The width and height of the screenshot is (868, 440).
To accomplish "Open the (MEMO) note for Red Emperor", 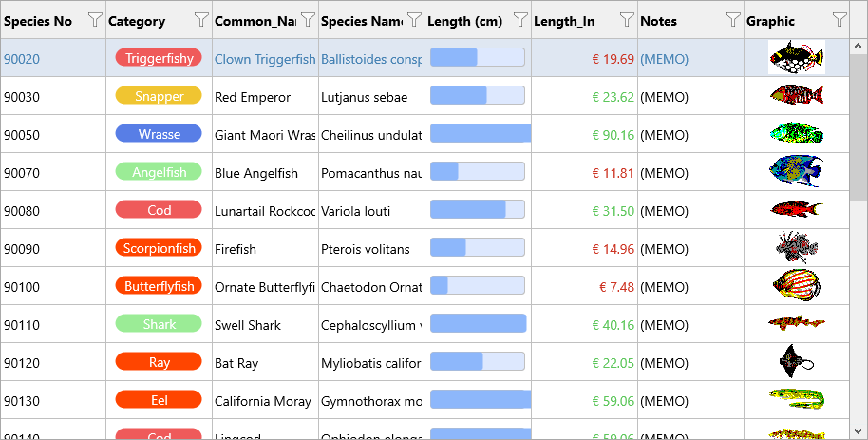I will coord(664,97).
